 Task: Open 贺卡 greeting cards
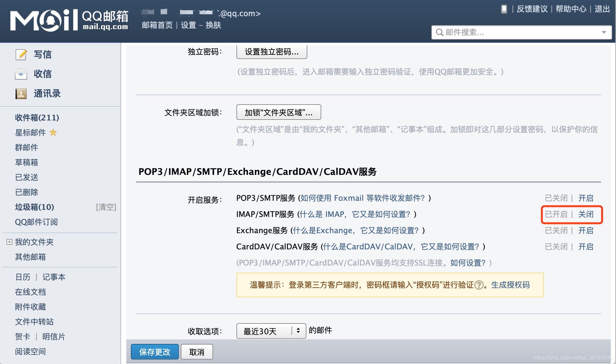tap(23, 336)
